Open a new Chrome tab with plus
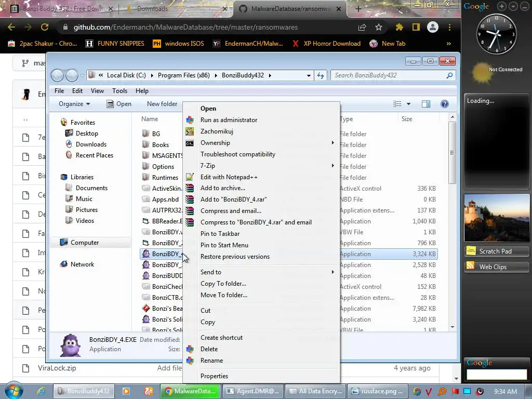532x399 pixels. [358, 9]
